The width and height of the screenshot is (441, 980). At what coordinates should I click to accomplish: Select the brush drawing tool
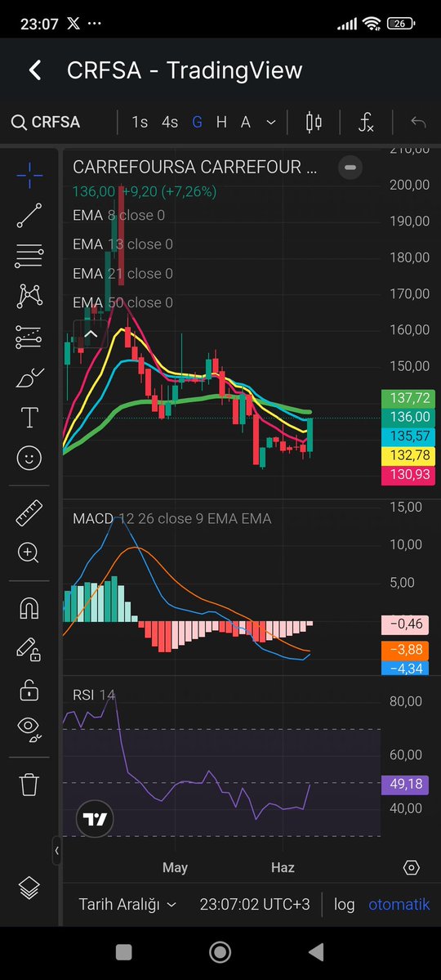click(x=29, y=378)
